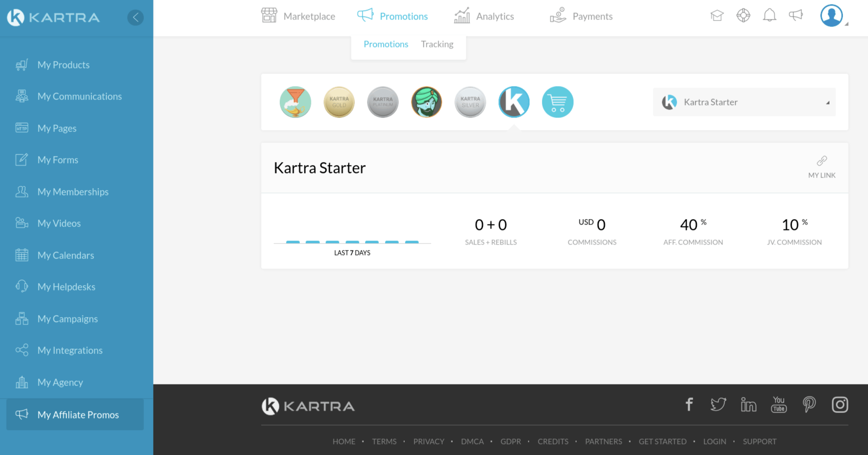
Task: Open the notifications bell
Action: [x=770, y=15]
